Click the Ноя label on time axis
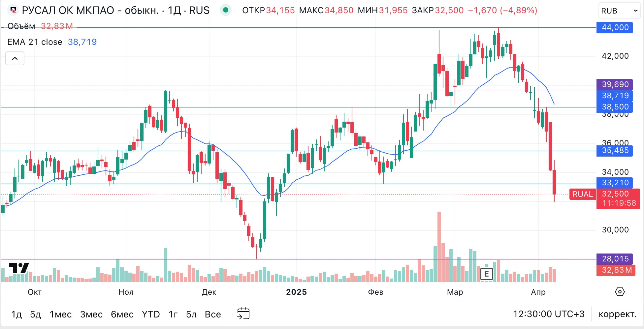 coord(126,292)
